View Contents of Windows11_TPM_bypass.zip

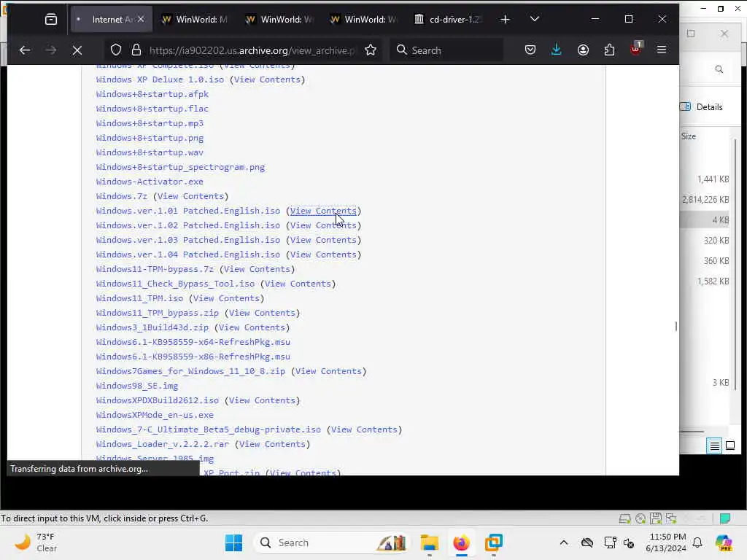(x=262, y=313)
